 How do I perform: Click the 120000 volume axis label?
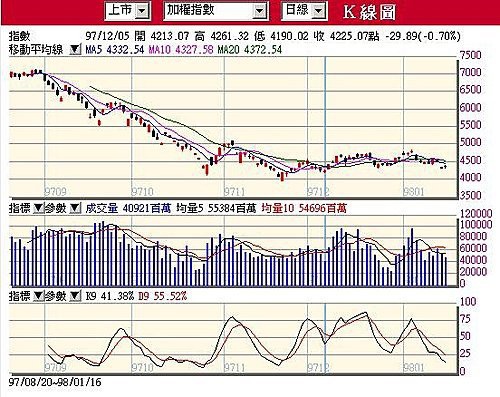pos(476,214)
